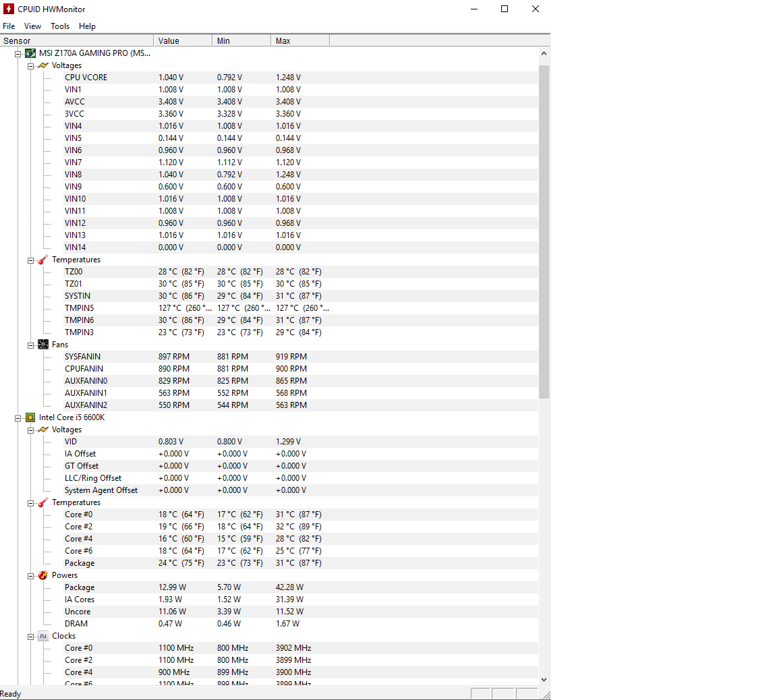Open the File menu
The image size is (777, 700).
9,26
